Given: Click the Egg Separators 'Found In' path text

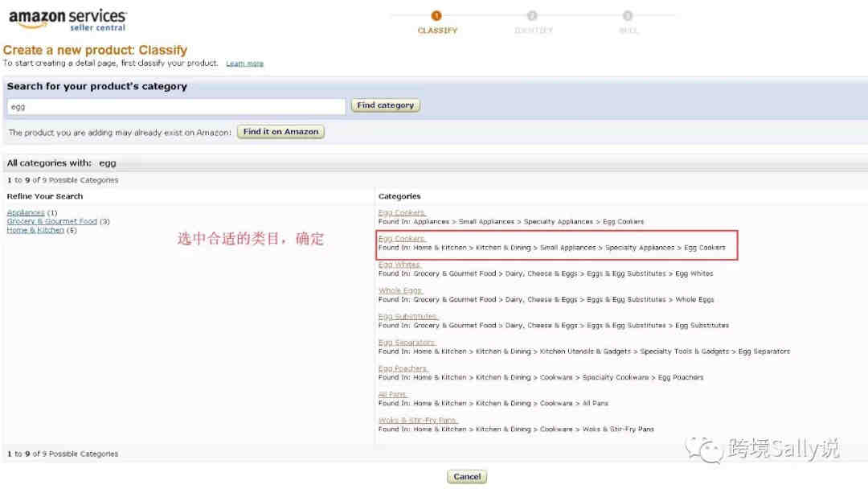Looking at the screenshot, I should click(584, 351).
